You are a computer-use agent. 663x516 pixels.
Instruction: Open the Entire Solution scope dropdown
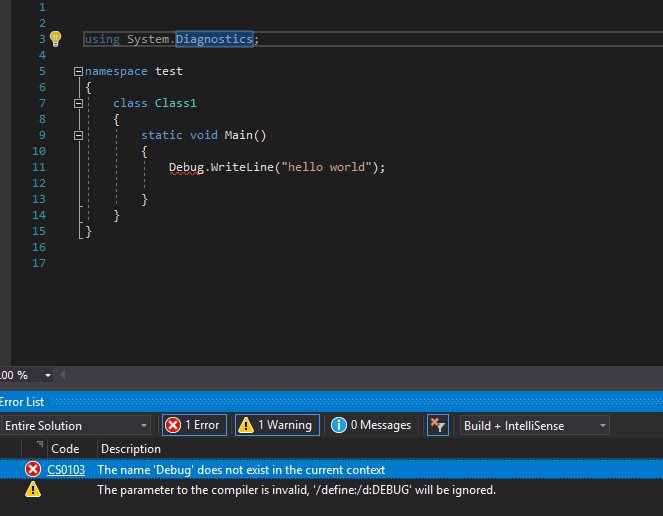point(76,425)
